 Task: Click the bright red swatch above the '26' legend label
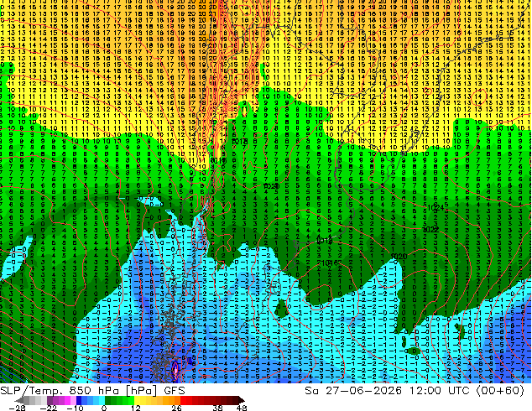(x=183, y=400)
